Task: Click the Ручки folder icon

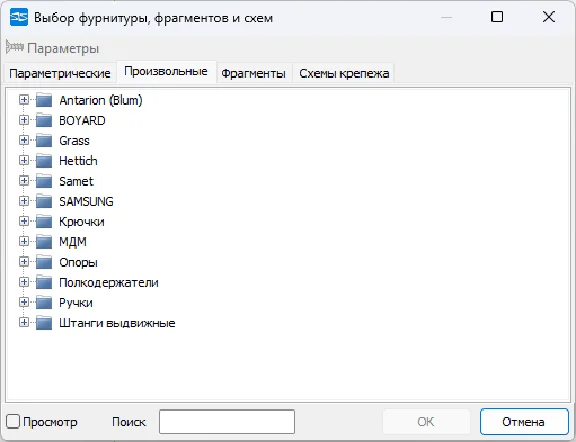Action: 44,302
